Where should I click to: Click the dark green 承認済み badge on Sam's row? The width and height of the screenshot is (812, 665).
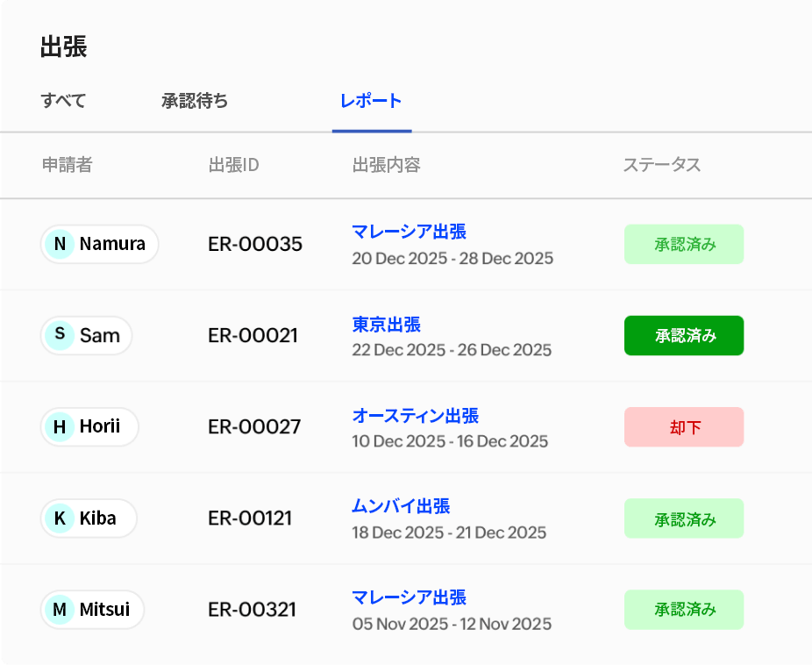pos(684,335)
